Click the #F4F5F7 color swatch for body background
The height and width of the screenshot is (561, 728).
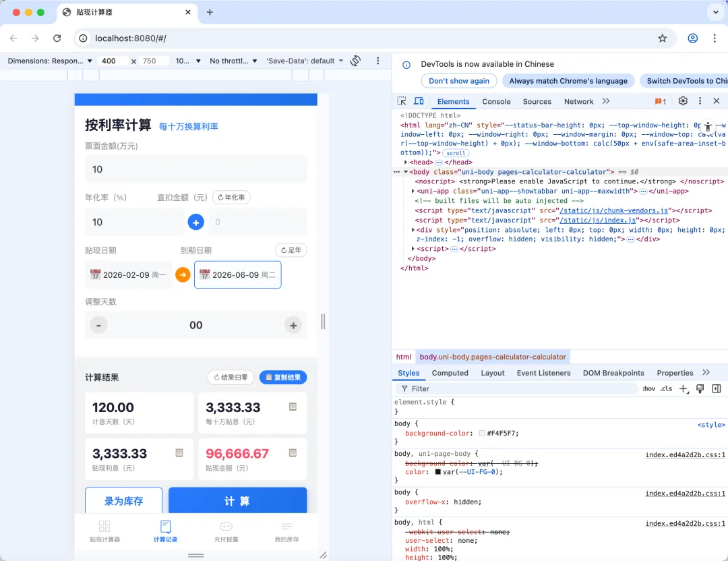click(x=481, y=433)
